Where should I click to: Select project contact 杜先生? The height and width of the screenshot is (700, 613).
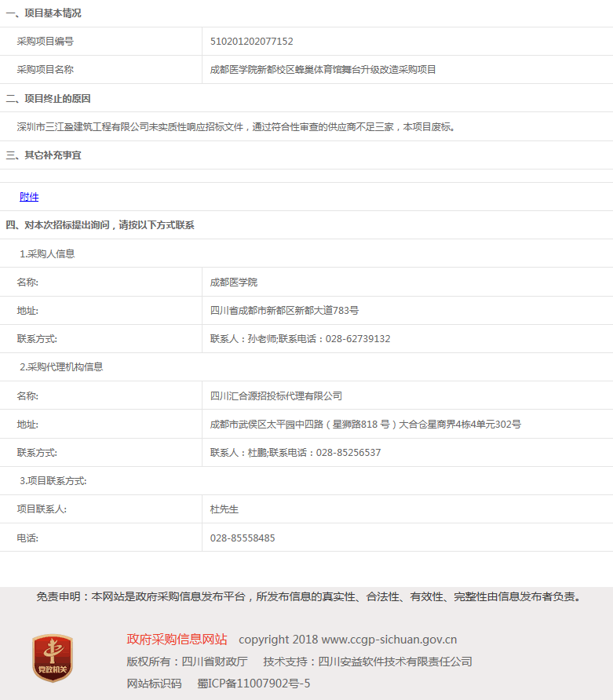coord(224,509)
